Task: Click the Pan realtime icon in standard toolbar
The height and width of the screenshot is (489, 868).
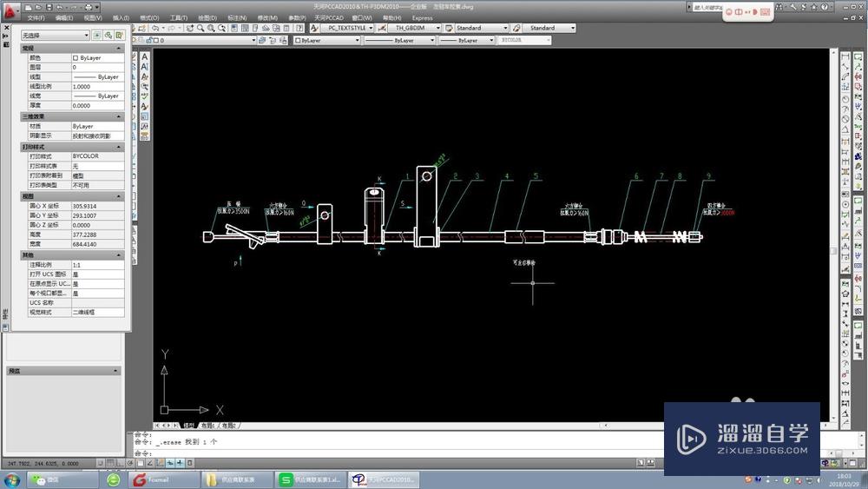Action: tap(190, 29)
